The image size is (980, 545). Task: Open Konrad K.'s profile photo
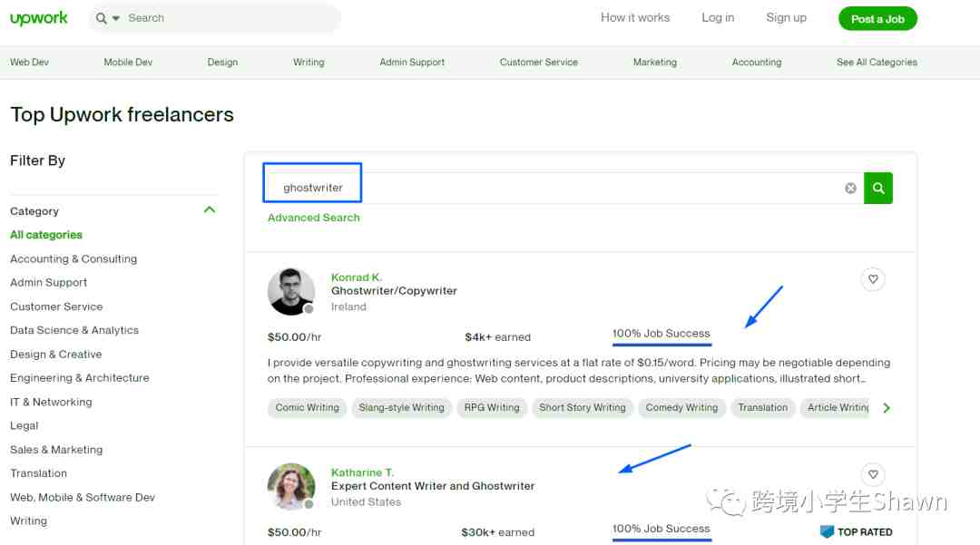coord(291,291)
